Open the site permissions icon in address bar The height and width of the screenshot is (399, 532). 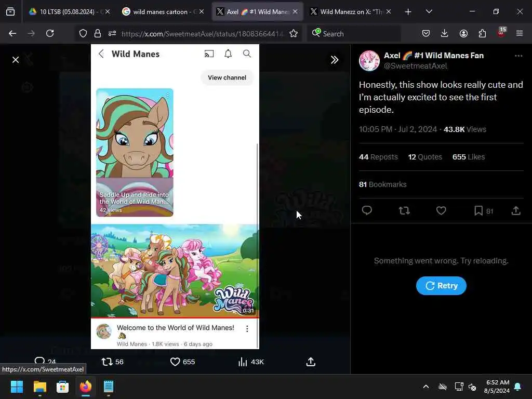(112, 33)
